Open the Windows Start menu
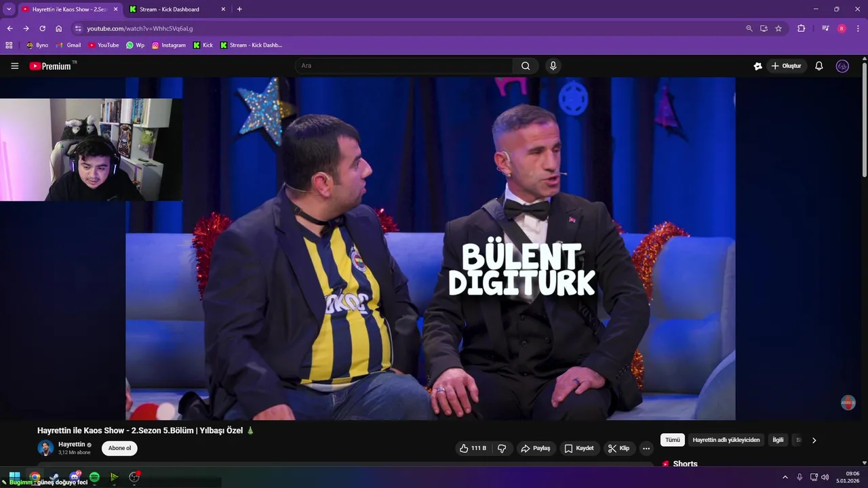 (x=14, y=477)
